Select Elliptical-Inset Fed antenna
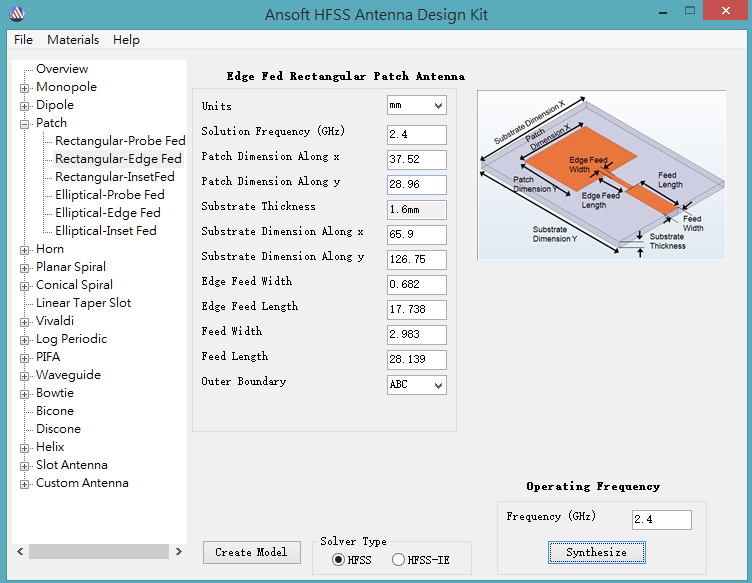 (106, 231)
